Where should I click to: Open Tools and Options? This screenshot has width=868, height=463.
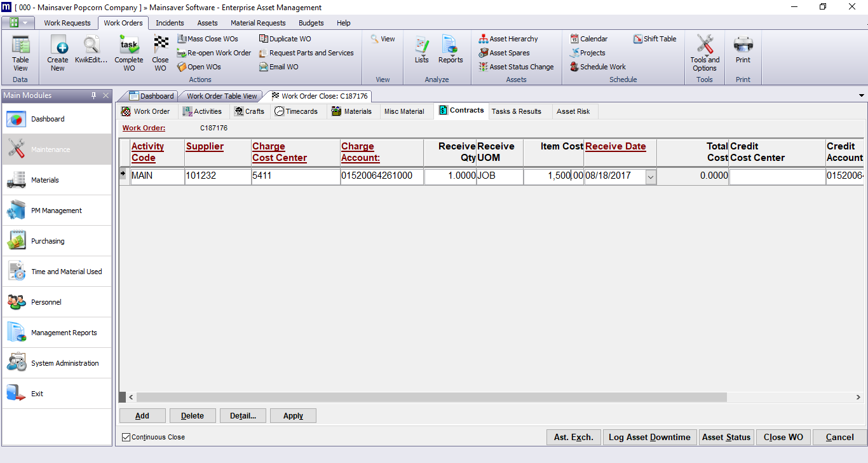705,46
